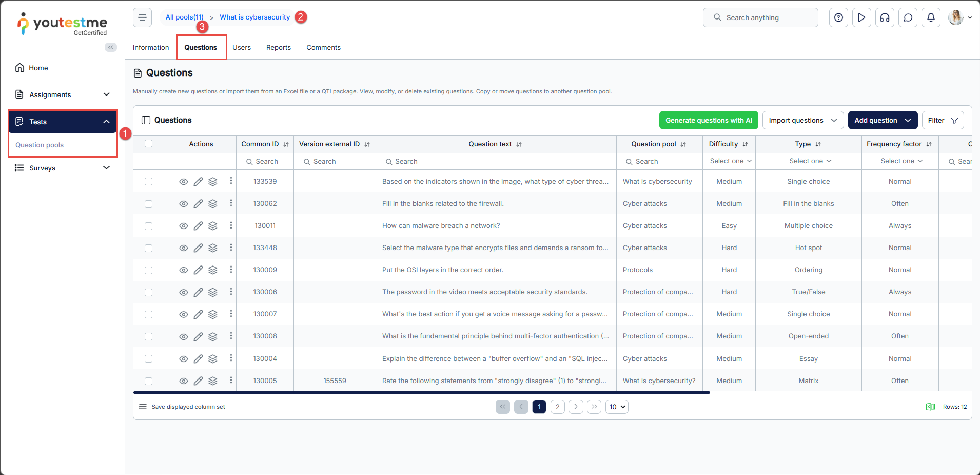
Task: Export table using Excel icon
Action: 930,407
